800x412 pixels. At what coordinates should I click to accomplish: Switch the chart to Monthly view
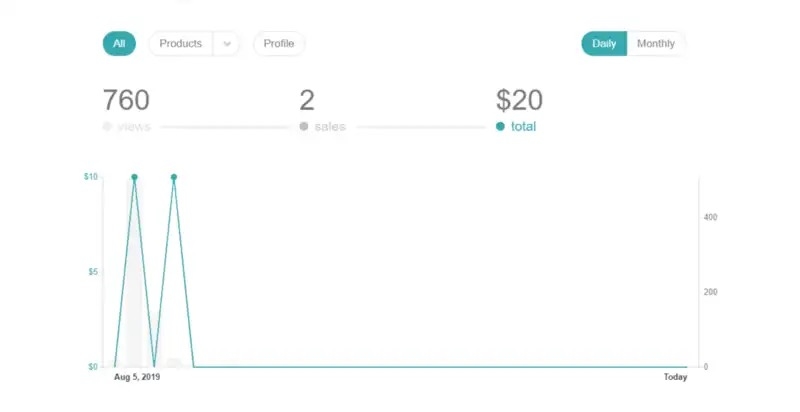point(656,43)
